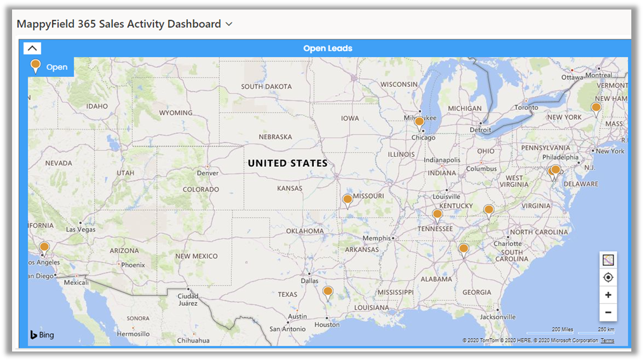
Task: Click the front lead pin west of Delaware
Action: pyautogui.click(x=556, y=170)
